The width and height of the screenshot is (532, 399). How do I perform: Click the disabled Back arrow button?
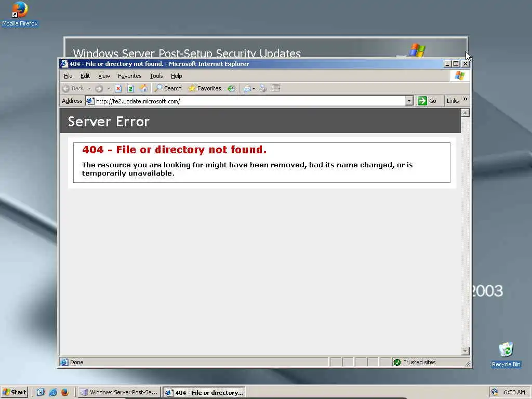73,88
